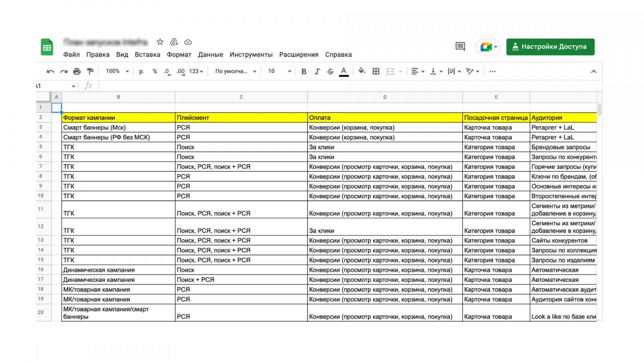Viewport: 644px width, 362px height.
Task: Click the print icon in toolbar
Action: 77,72
